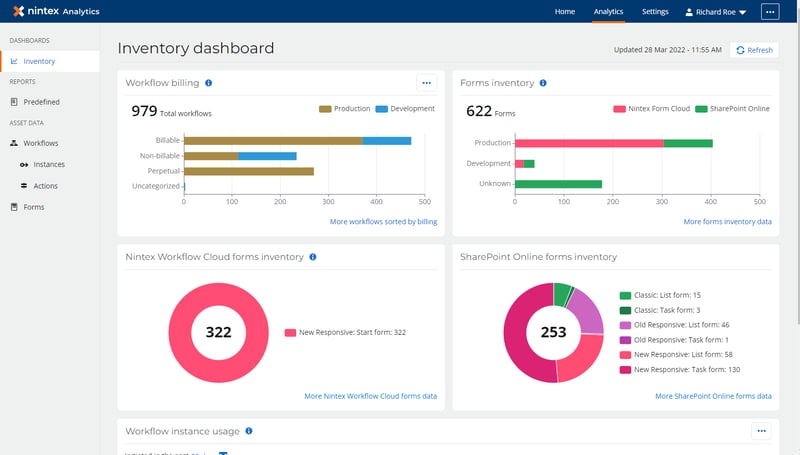
Task: Click the Forms inventory info icon
Action: tap(543, 83)
